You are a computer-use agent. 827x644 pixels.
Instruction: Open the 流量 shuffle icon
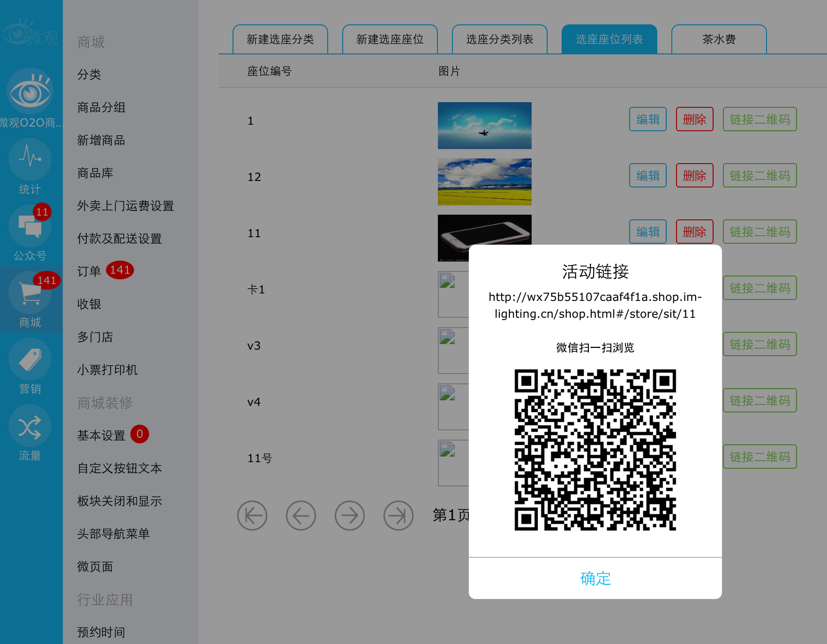30,426
